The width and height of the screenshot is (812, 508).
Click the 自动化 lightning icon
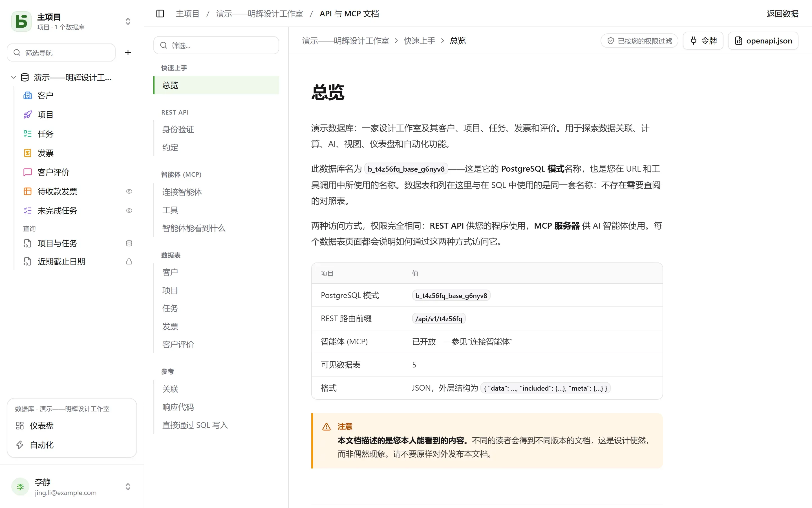click(20, 445)
